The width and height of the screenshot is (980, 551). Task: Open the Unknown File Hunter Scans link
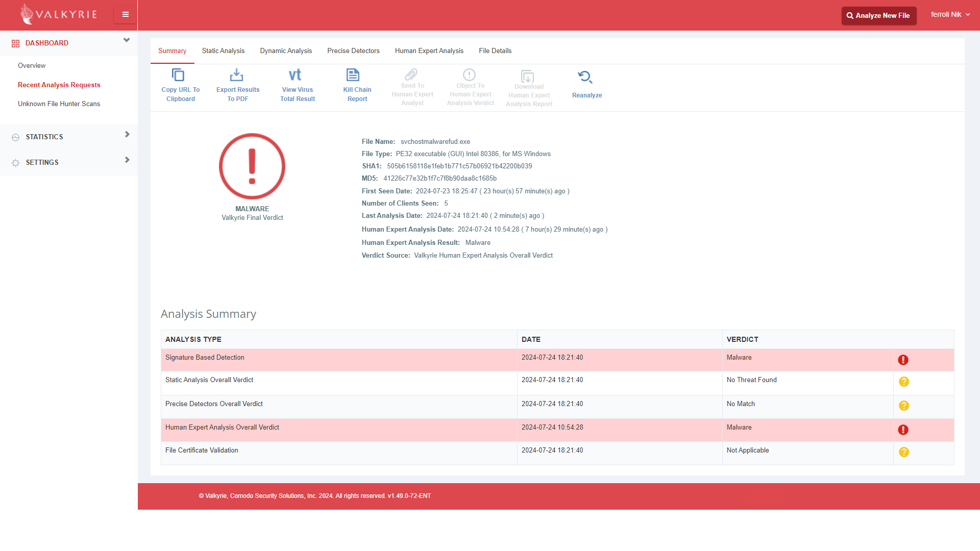(x=59, y=104)
